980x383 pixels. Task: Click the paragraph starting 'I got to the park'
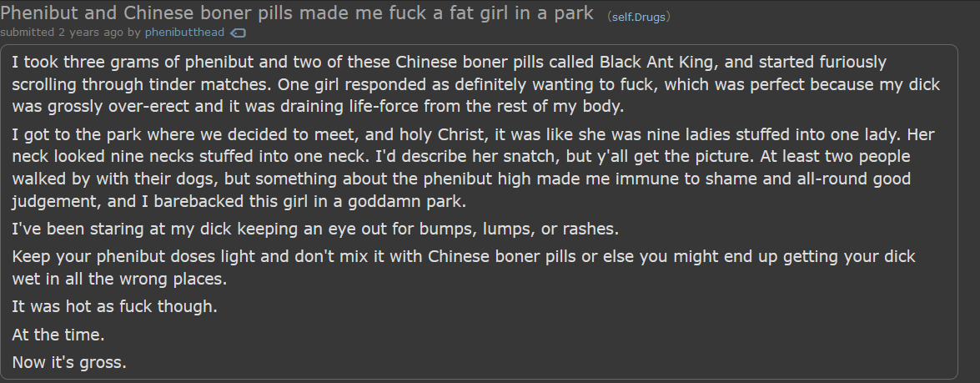[473, 168]
